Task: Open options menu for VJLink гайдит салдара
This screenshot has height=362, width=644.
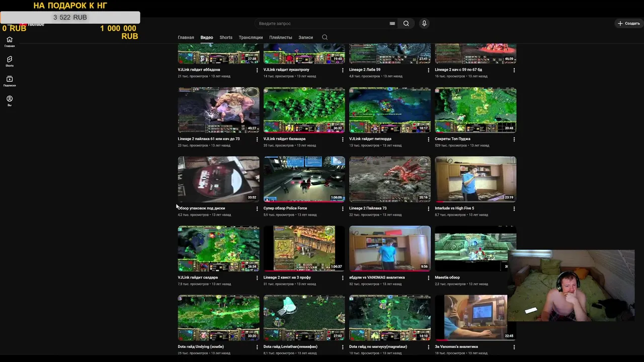Action: [x=257, y=278]
